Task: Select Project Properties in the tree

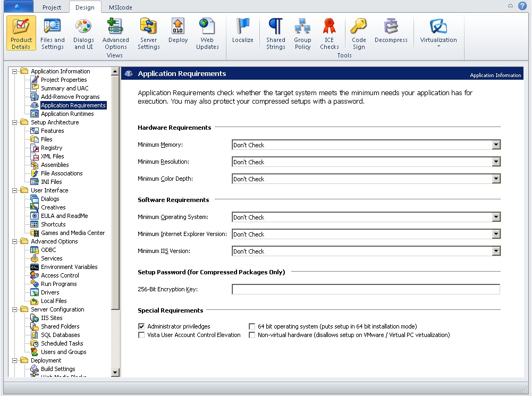Action: pos(64,80)
